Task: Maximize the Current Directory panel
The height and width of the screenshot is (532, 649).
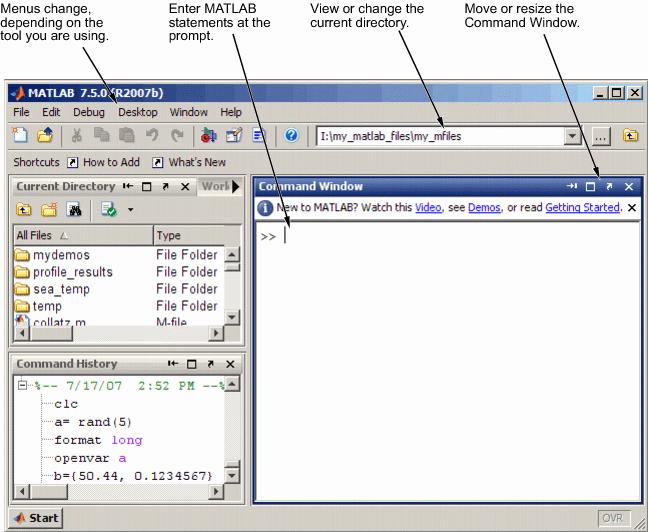Action: coord(147,187)
